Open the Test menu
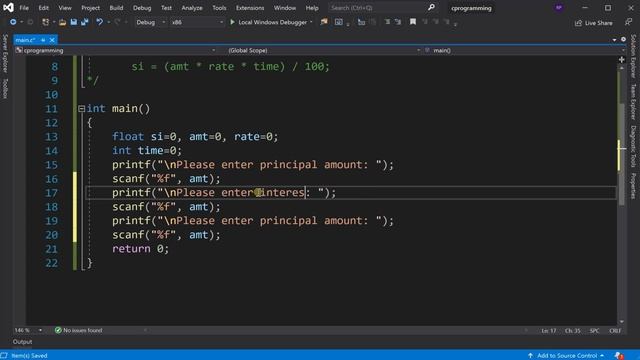Viewport: 640px width, 360px height. coord(166,8)
